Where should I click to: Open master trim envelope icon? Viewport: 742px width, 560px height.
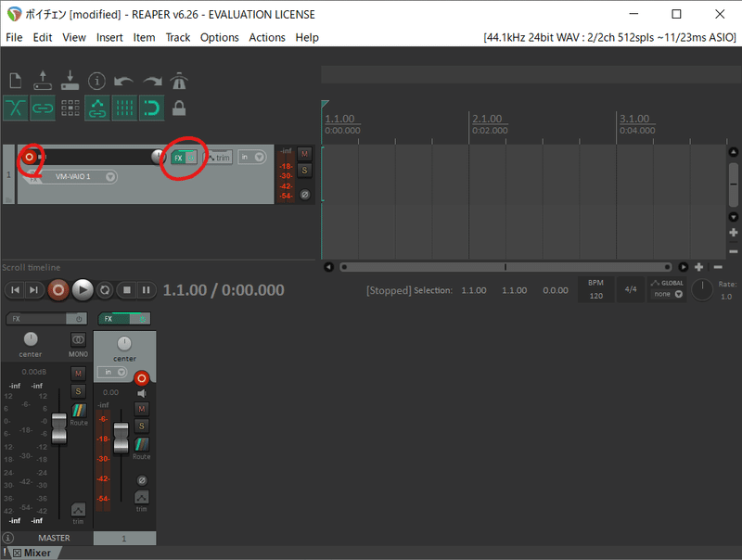78,509
